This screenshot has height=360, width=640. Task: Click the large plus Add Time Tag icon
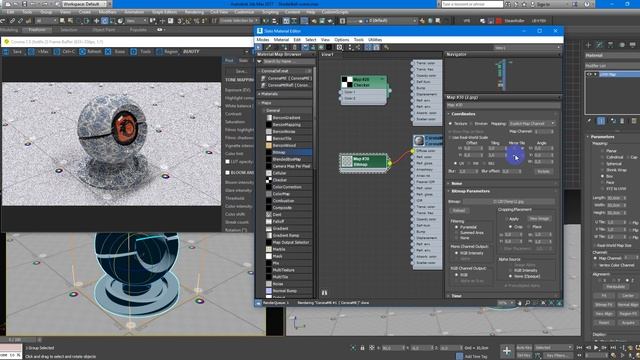[x=507, y=351]
